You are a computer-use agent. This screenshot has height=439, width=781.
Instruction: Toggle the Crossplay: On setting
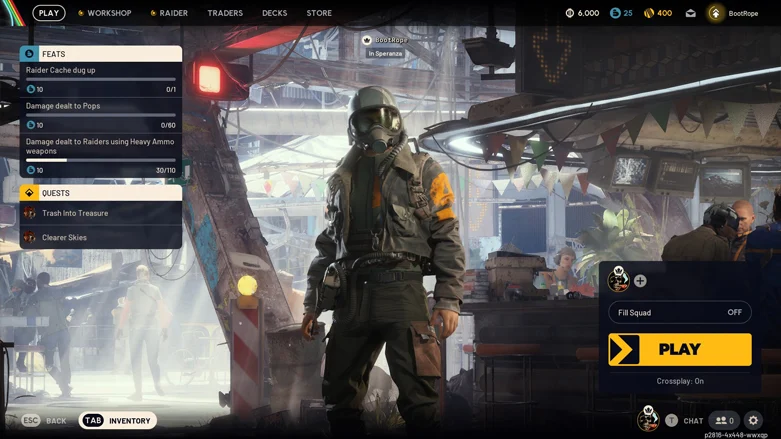[x=679, y=381]
